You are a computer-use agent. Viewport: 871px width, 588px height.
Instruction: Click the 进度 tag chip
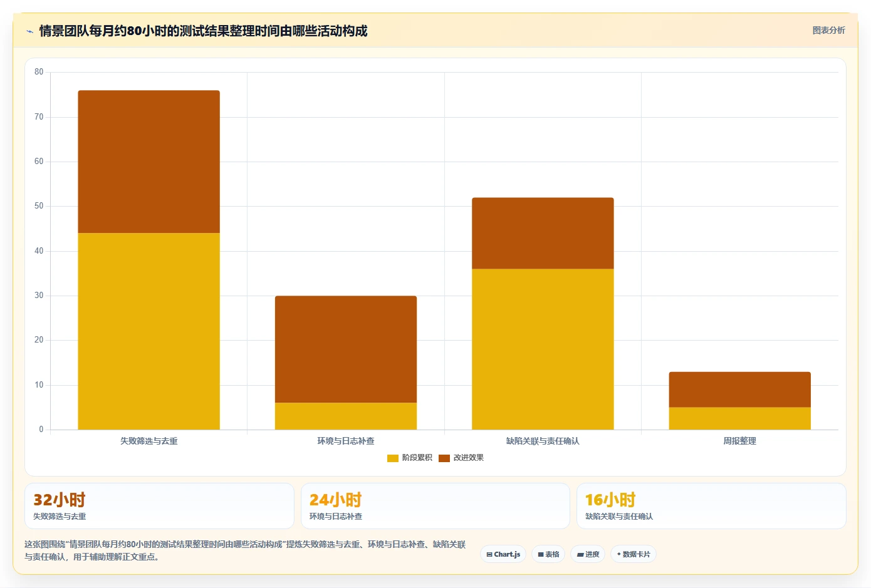point(588,554)
